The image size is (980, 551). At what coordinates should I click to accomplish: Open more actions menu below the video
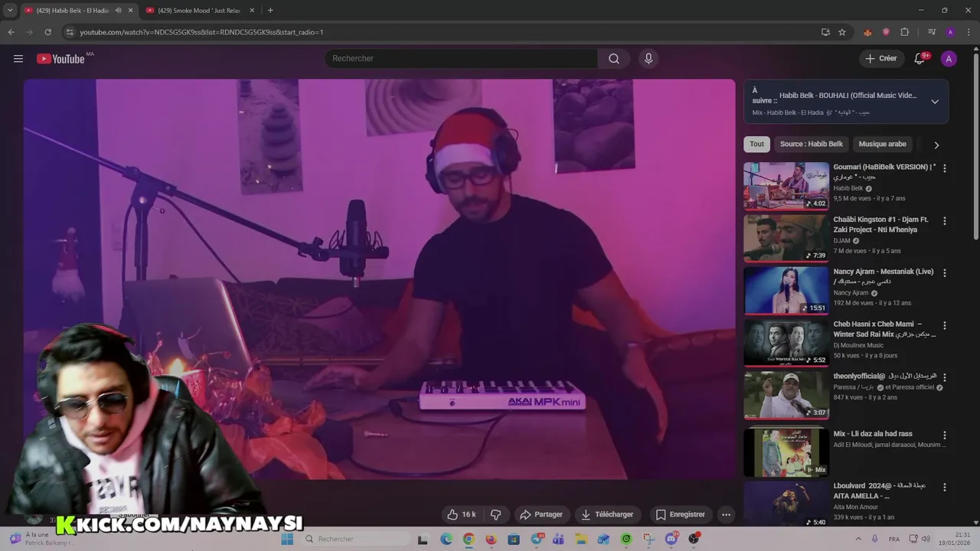[x=726, y=514]
